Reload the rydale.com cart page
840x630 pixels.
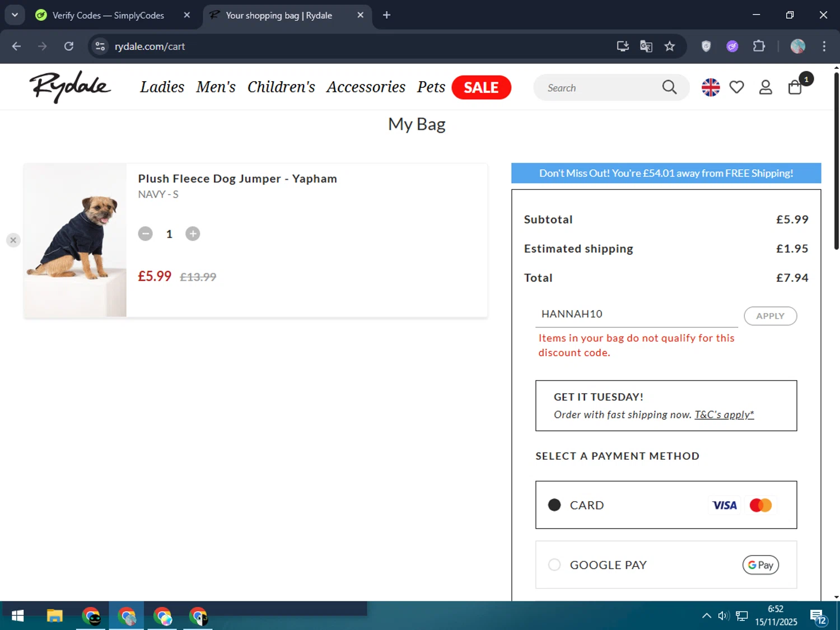point(69,46)
